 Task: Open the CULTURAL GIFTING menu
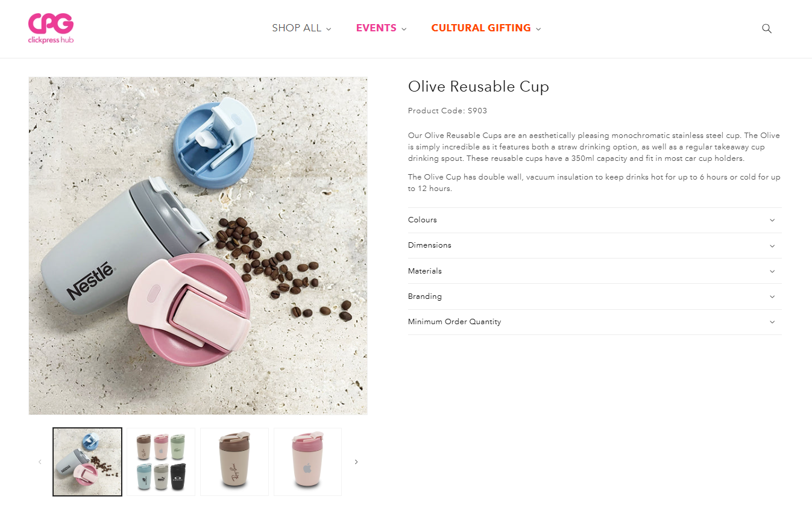click(x=486, y=28)
